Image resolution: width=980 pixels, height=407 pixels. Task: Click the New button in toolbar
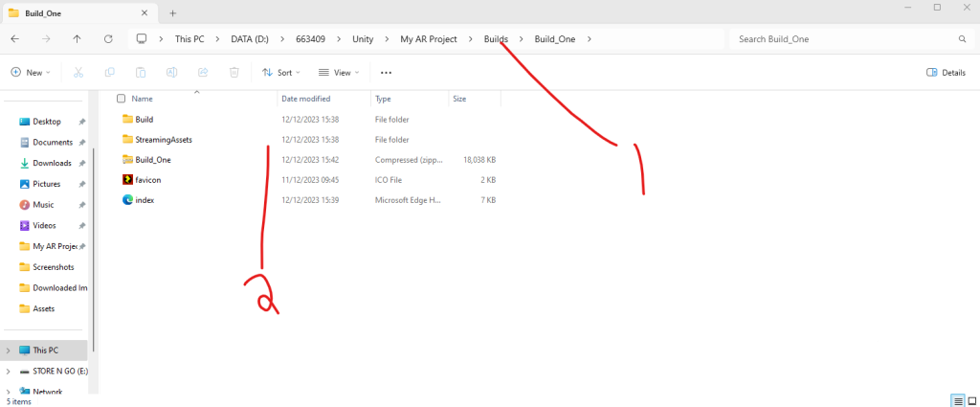[x=29, y=72]
